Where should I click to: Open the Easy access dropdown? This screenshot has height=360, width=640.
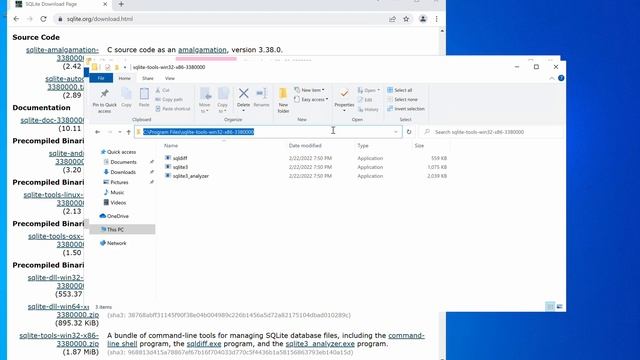(311, 100)
